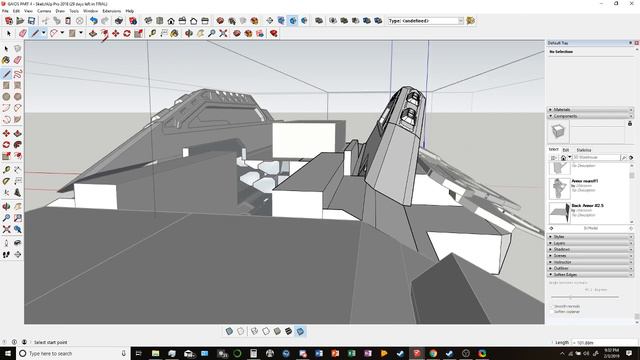This screenshot has height=360, width=640.
Task: Open the Arc tool dropdown arrow
Action: (62, 33)
